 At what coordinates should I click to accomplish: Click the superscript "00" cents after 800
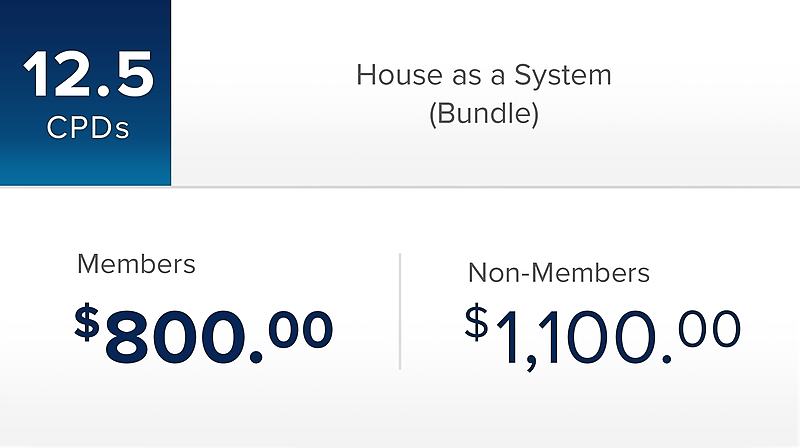pos(299,330)
